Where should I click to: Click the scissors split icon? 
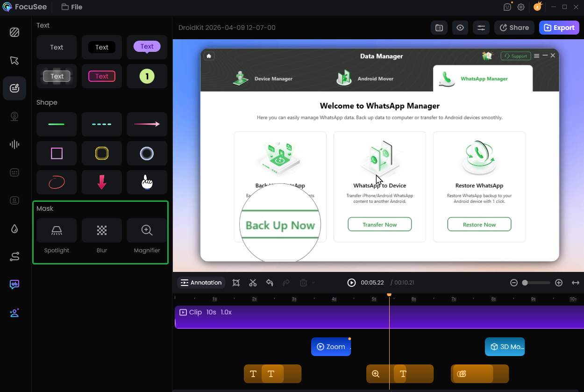coord(253,283)
